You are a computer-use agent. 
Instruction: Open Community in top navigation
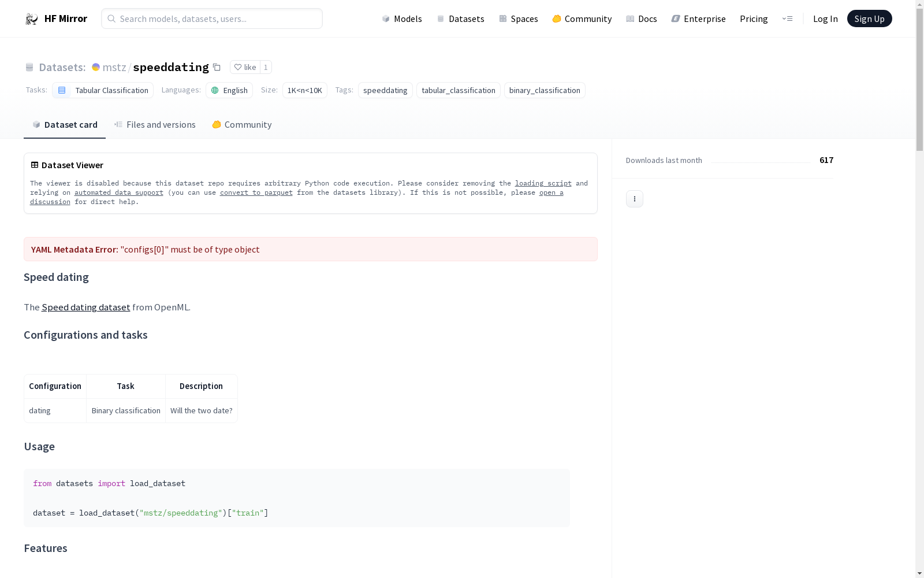(582, 18)
